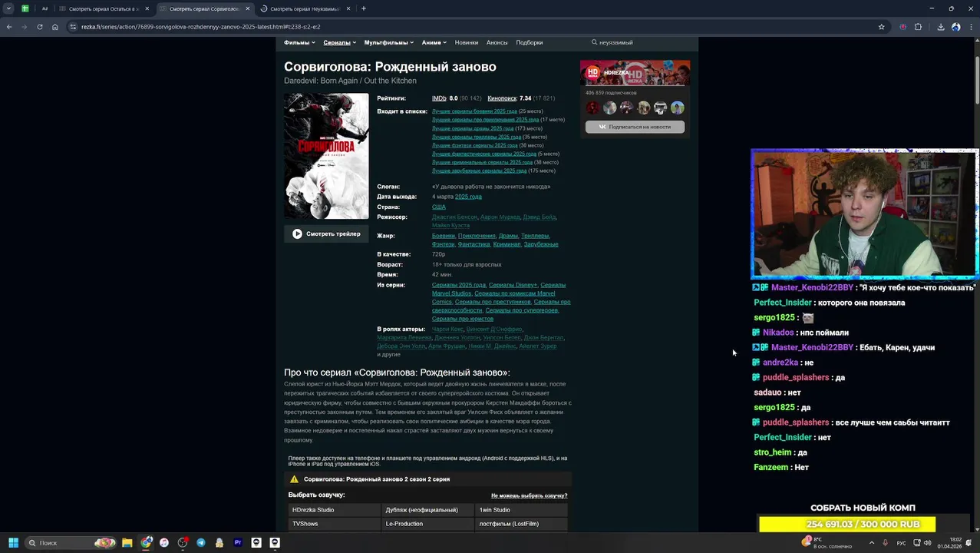
Task: Open the Chrome profile avatar
Action: (x=955, y=27)
